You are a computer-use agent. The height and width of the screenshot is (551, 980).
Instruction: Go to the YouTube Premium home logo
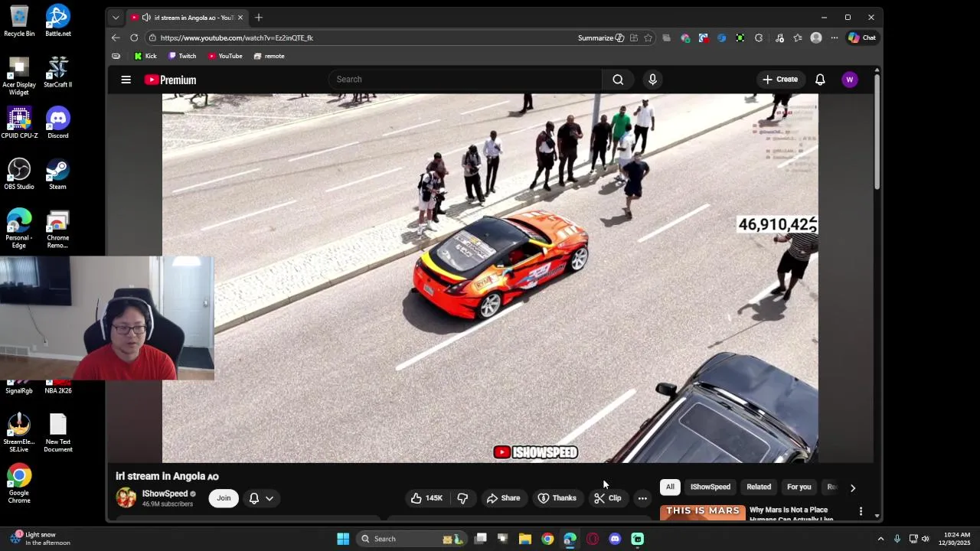point(170,80)
